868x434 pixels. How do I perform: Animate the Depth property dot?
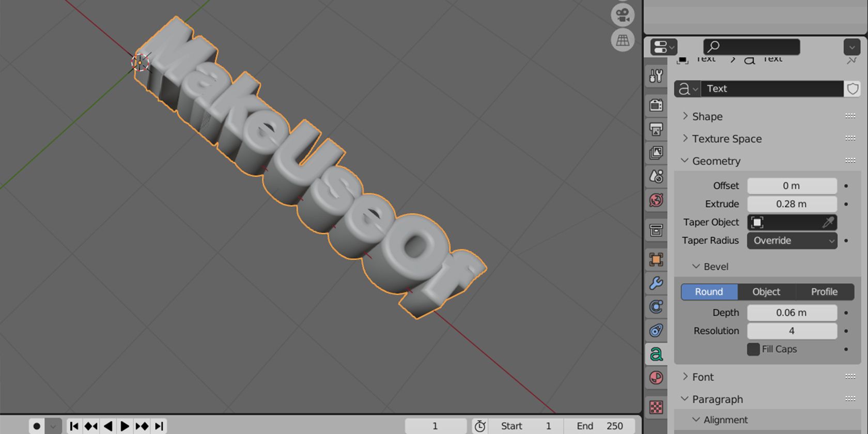coord(846,313)
